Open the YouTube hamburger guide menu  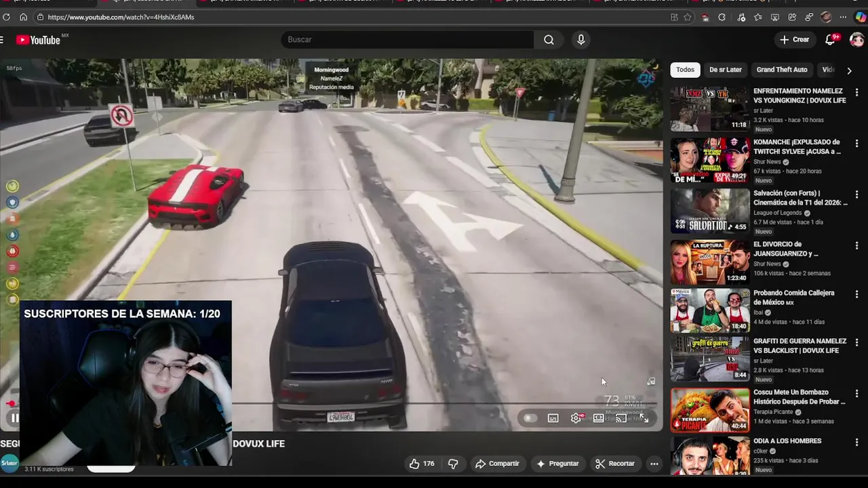pyautogui.click(x=2, y=40)
